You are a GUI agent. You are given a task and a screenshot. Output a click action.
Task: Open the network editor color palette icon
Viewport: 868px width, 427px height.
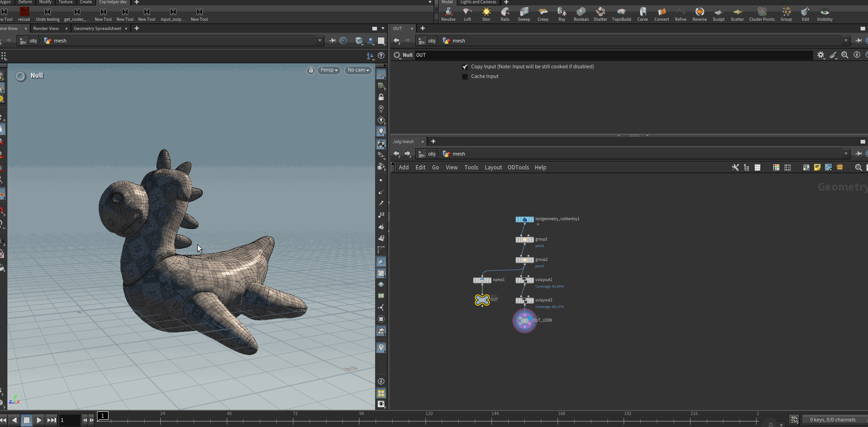tap(776, 168)
